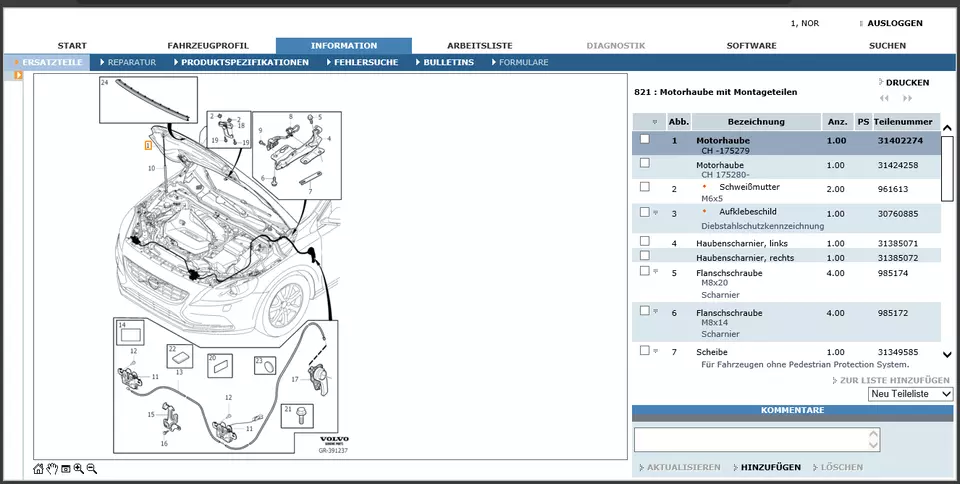Viewport: 960px width, 484px height.
Task: Click the orange arrow icon in left sidebar
Action: pyautogui.click(x=18, y=75)
